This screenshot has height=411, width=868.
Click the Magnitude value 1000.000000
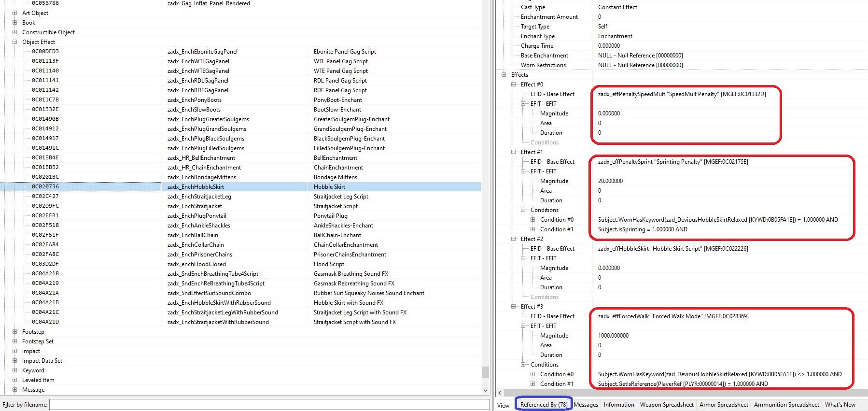tap(613, 336)
